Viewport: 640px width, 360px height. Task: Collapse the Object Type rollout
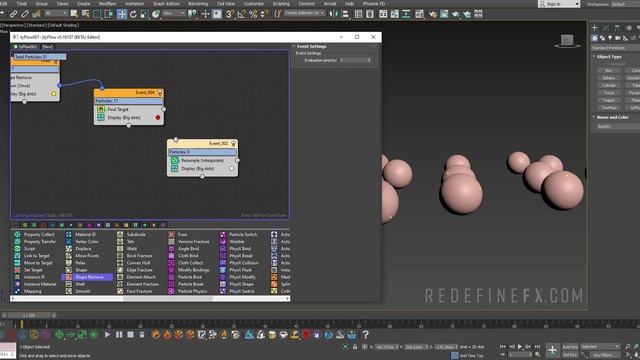click(609, 57)
